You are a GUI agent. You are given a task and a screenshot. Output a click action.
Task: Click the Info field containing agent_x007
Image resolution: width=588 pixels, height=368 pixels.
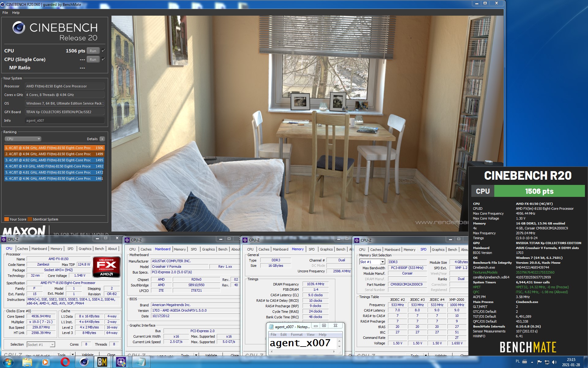[65, 121]
